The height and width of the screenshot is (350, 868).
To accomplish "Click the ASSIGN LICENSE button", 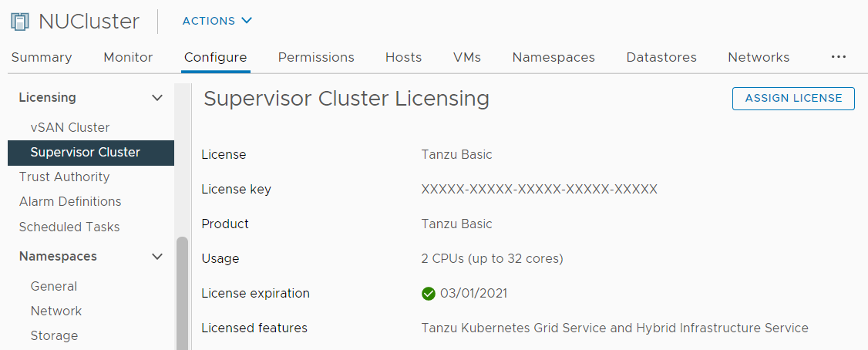I will coord(793,99).
